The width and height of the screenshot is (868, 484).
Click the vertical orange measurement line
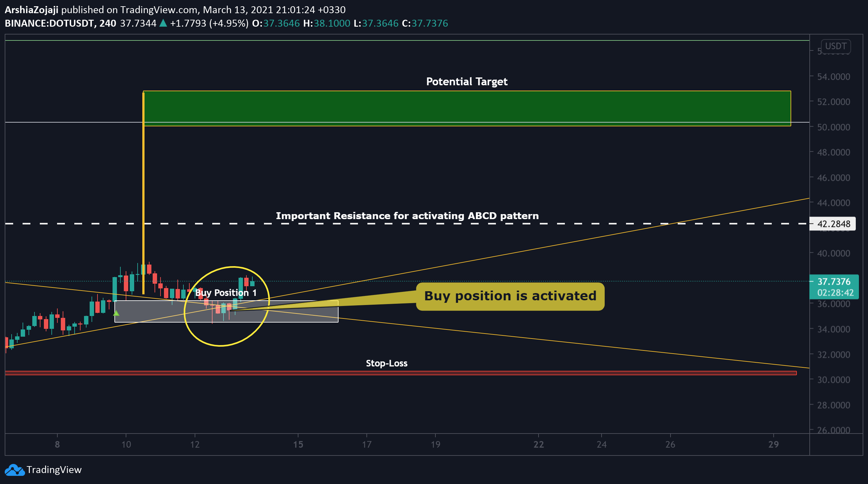(x=144, y=193)
